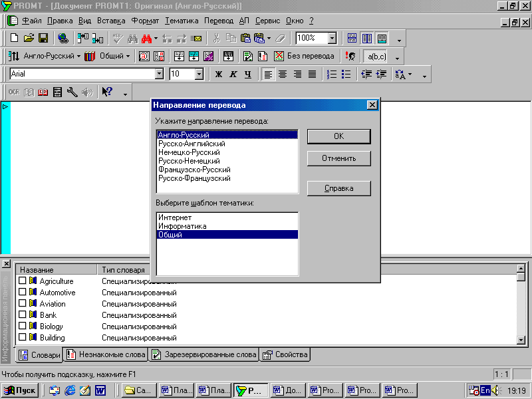The image size is (532, 399).
Task: Check the Bank dictionary checkbox
Action: [x=23, y=315]
